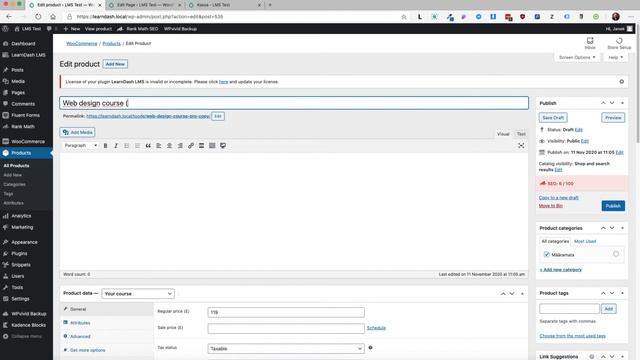640x360 pixels.
Task: Switch to Most Used categories tab
Action: [x=585, y=241]
